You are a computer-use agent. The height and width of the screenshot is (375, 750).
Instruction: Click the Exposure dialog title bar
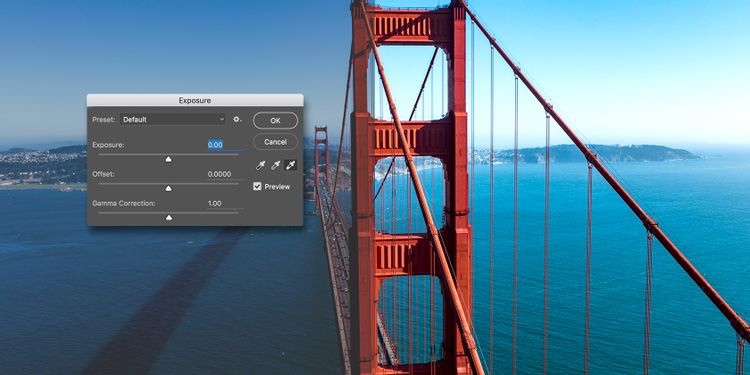tap(195, 100)
